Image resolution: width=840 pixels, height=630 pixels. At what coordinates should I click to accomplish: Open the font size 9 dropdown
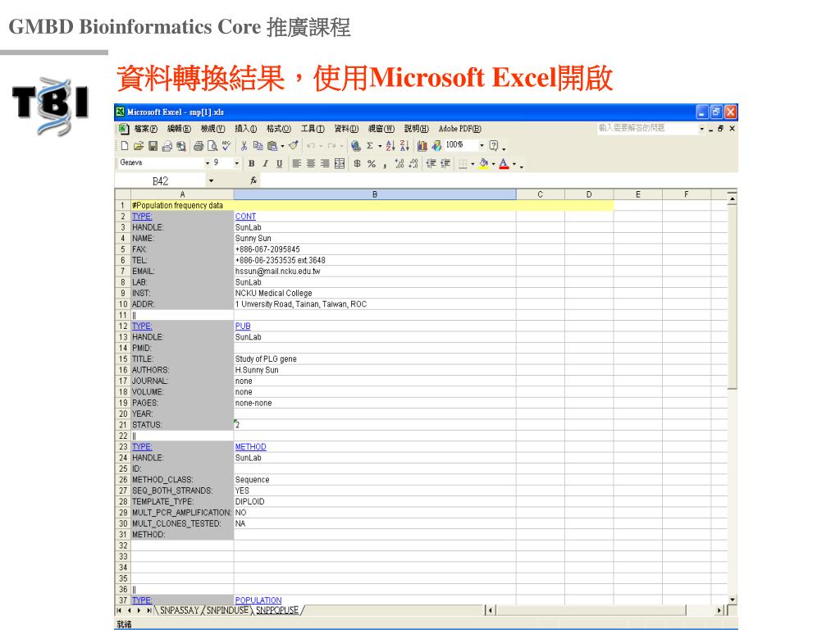(x=236, y=163)
